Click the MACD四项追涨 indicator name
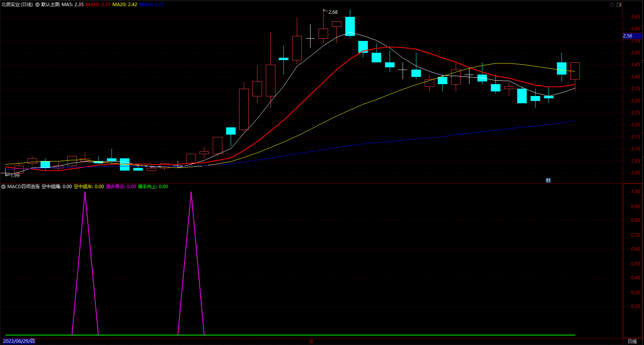The width and height of the screenshot is (644, 345). click(x=24, y=187)
